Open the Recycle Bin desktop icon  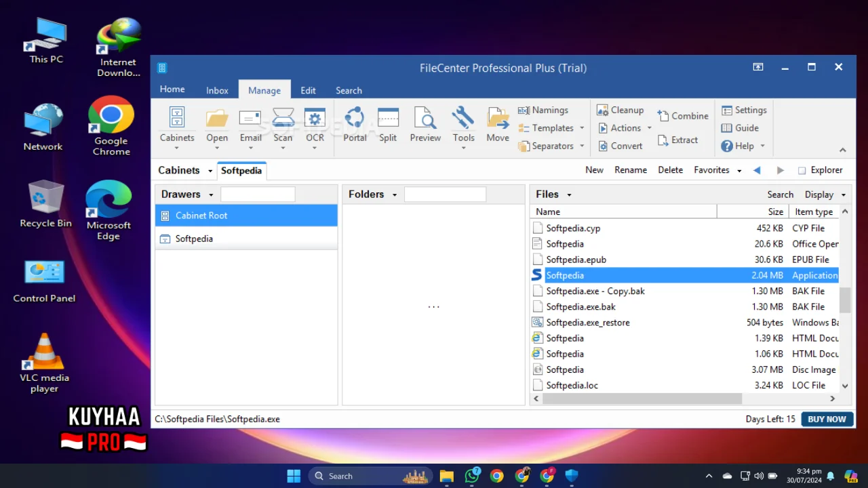point(45,204)
